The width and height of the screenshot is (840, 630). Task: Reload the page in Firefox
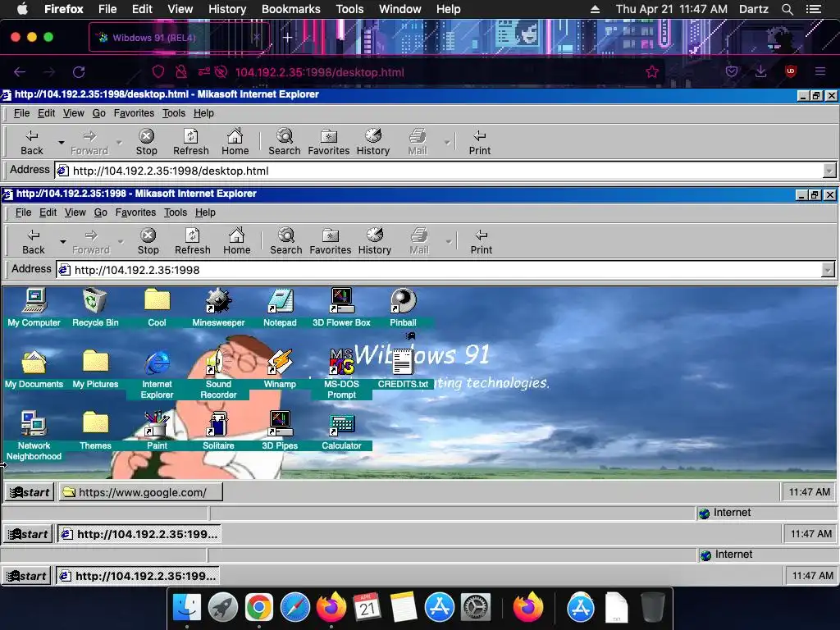click(79, 72)
